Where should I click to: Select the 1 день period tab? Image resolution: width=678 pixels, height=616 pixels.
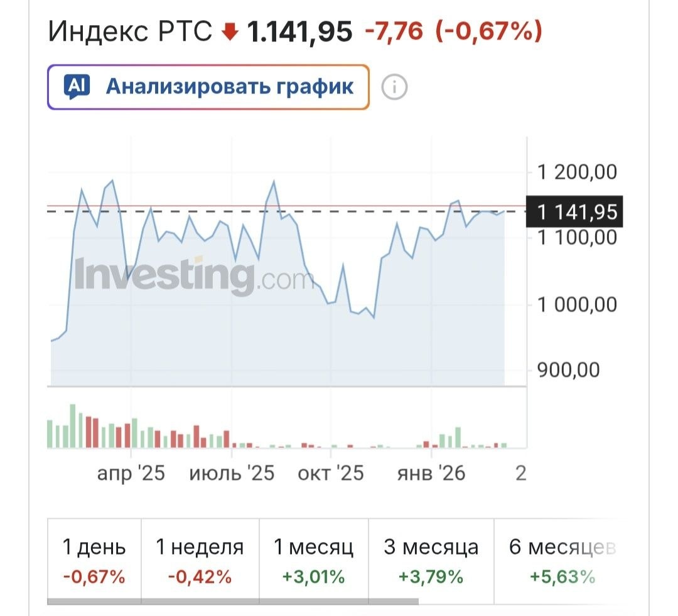click(x=94, y=560)
